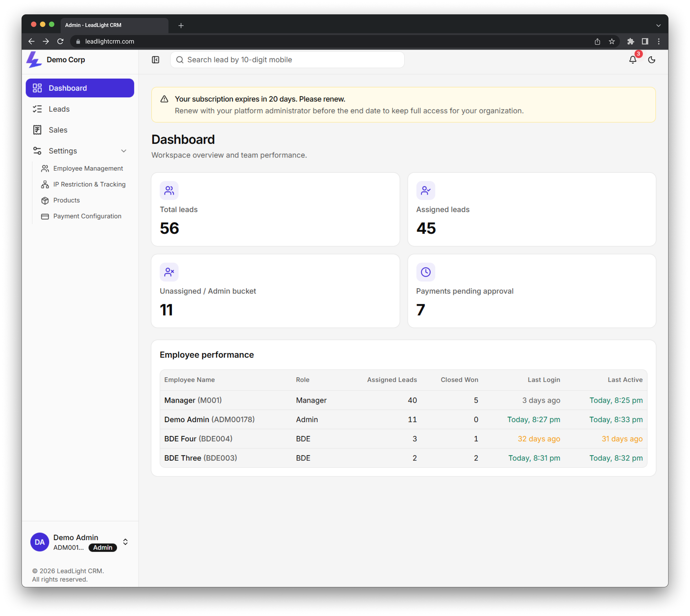690x616 pixels.
Task: Select the Manager (M001) row name
Action: [193, 400]
